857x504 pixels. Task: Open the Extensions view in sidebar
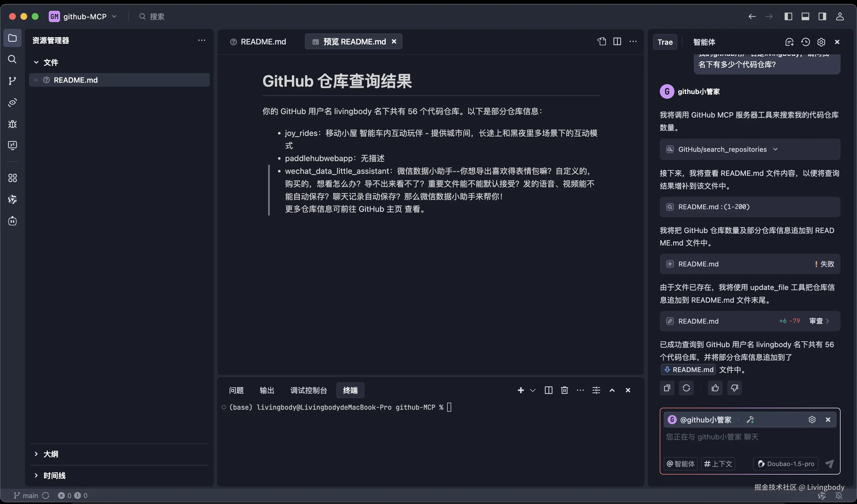click(x=12, y=178)
